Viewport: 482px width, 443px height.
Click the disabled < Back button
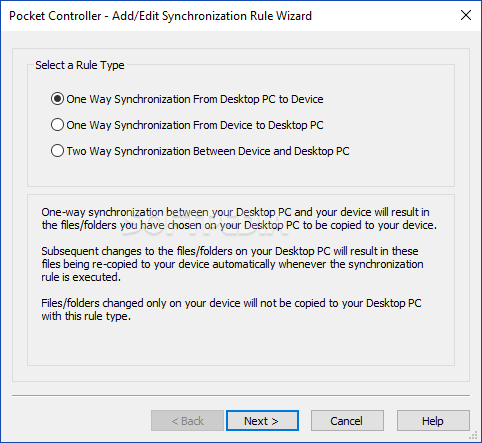[187, 421]
